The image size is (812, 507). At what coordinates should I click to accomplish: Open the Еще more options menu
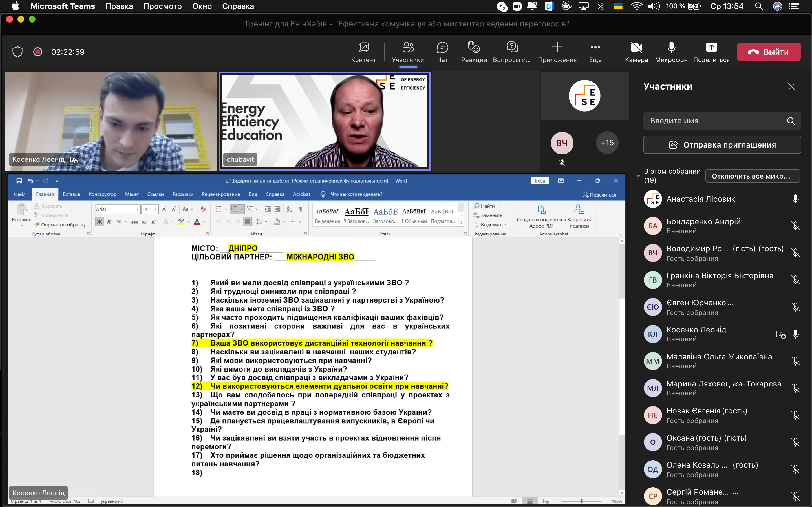595,52
